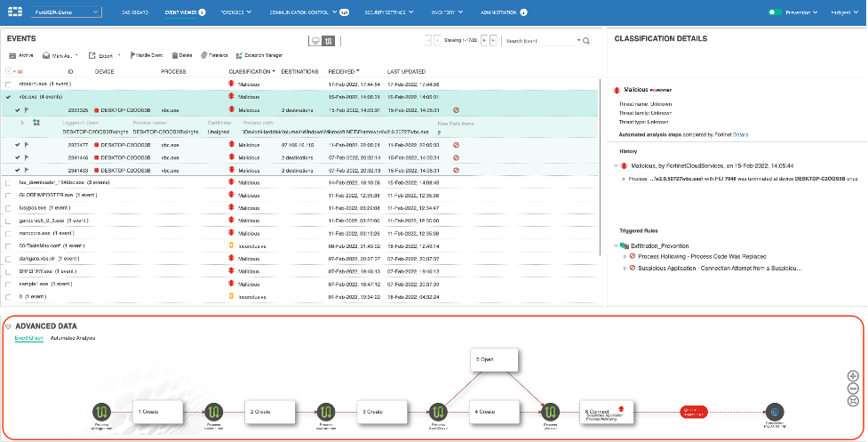Image resolution: width=868 pixels, height=442 pixels.
Task: Collapse the Advanced Data panel
Action: click(8, 326)
